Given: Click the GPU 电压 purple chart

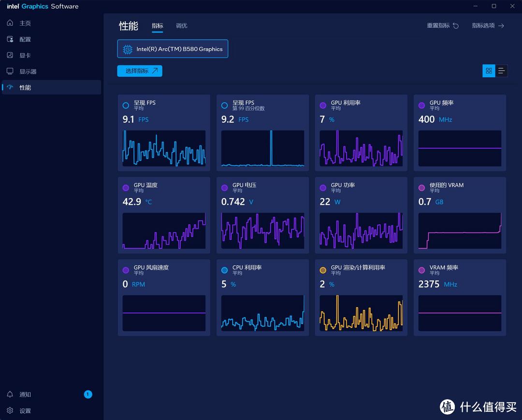Looking at the screenshot, I should pyautogui.click(x=262, y=231).
